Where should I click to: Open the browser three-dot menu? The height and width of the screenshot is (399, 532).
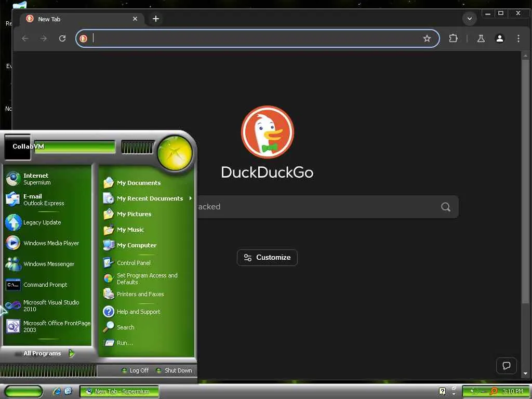518,38
